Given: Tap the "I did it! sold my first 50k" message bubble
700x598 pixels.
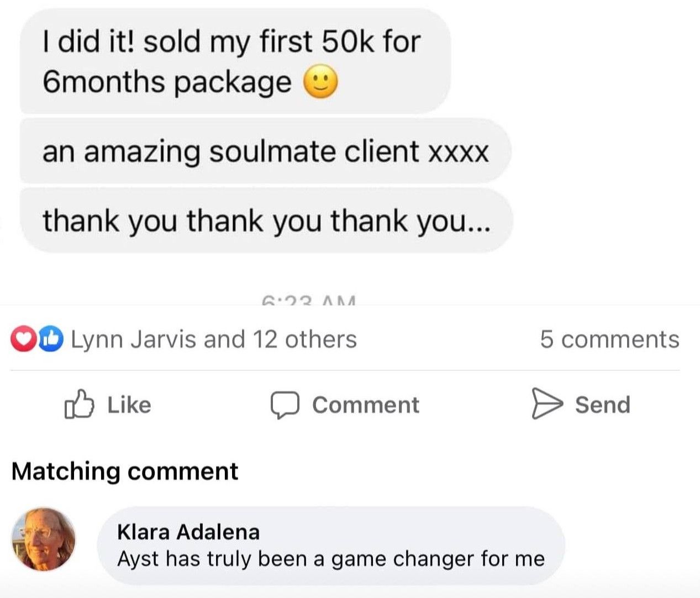Looking at the screenshot, I should (x=232, y=61).
